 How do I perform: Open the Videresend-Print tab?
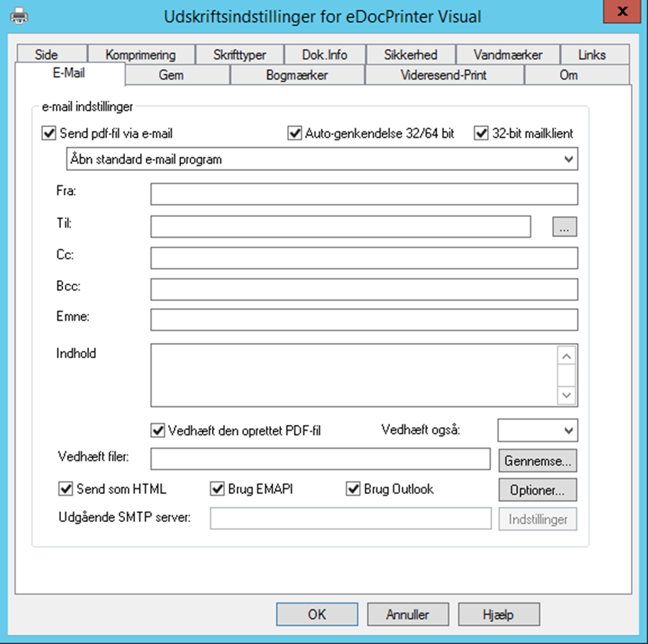coord(443,75)
